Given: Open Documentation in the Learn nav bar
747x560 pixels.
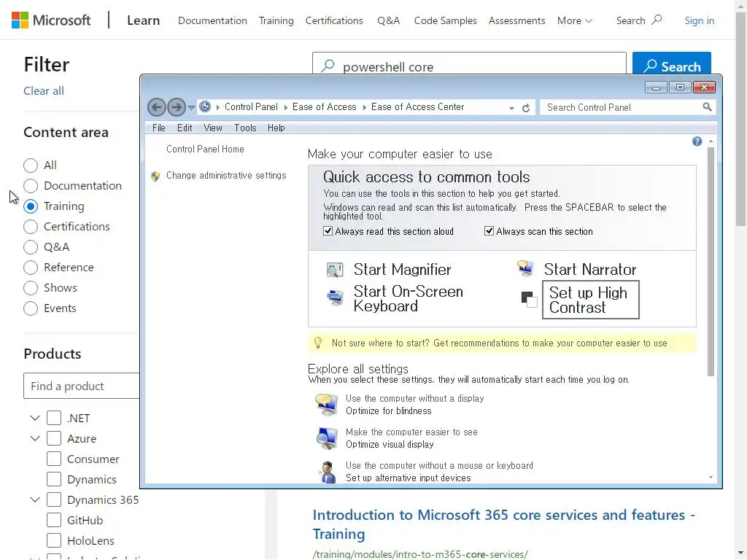Looking at the screenshot, I should (x=212, y=20).
